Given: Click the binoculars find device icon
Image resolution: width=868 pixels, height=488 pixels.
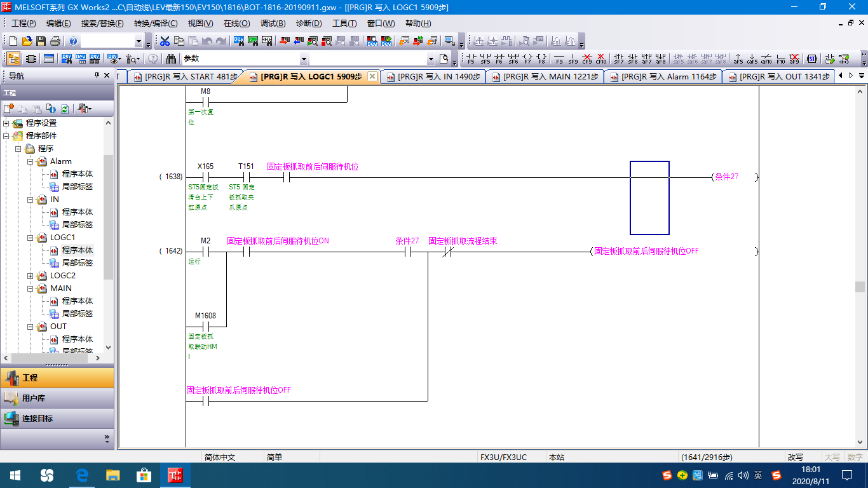Looking at the screenshot, I should click(171, 59).
